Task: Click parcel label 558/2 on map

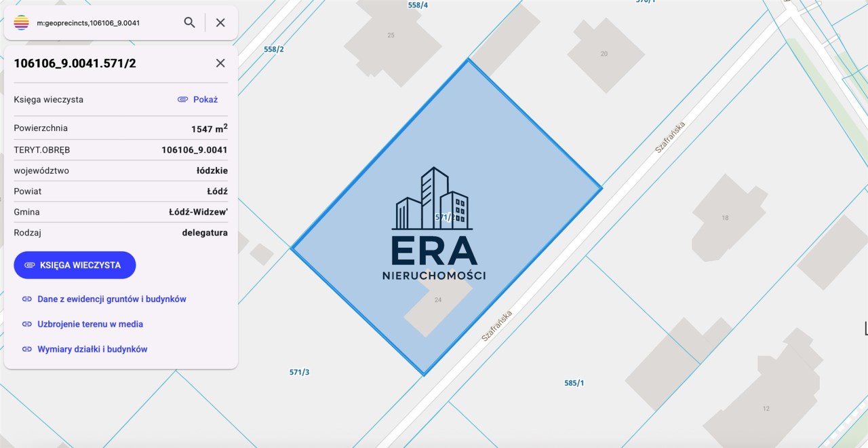Action: click(x=273, y=50)
